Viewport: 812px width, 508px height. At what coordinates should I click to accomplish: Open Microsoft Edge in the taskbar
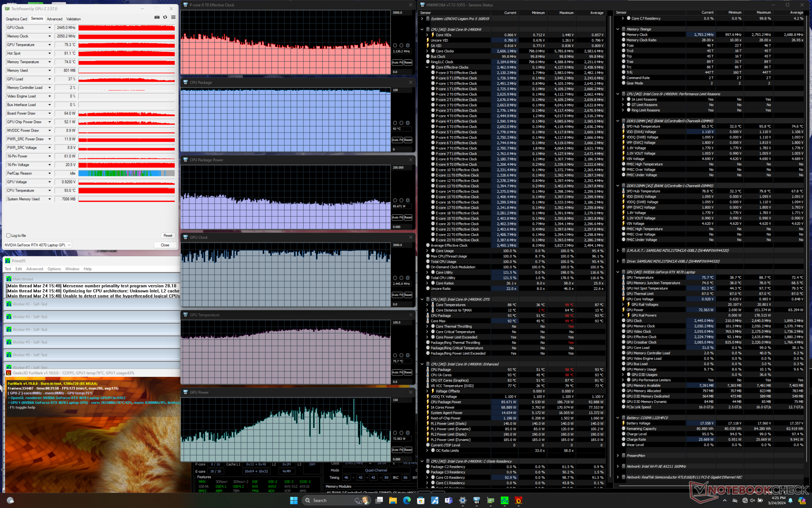tap(406, 500)
